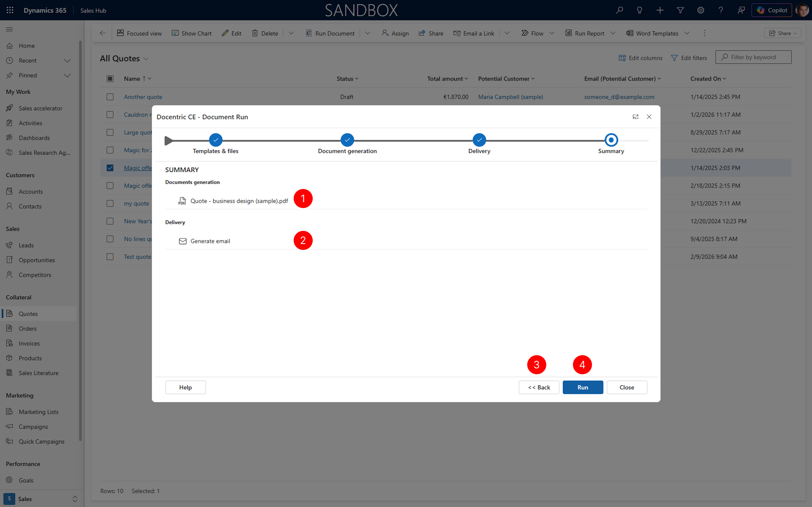Open the advanced filter funnel icon in header

(x=680, y=10)
